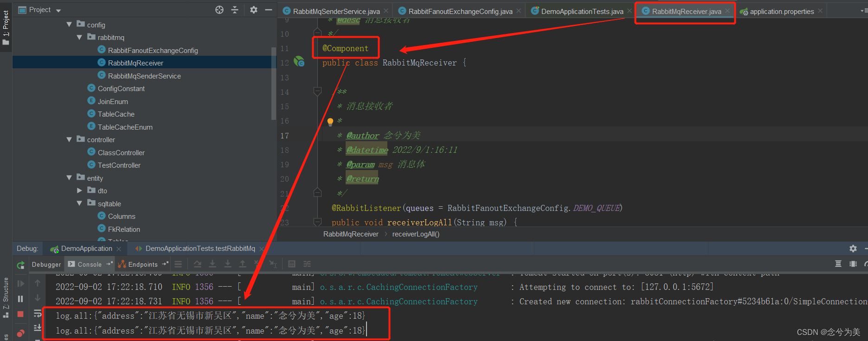868x341 pixels.
Task: Open the Debugger tab
Action: click(x=46, y=264)
